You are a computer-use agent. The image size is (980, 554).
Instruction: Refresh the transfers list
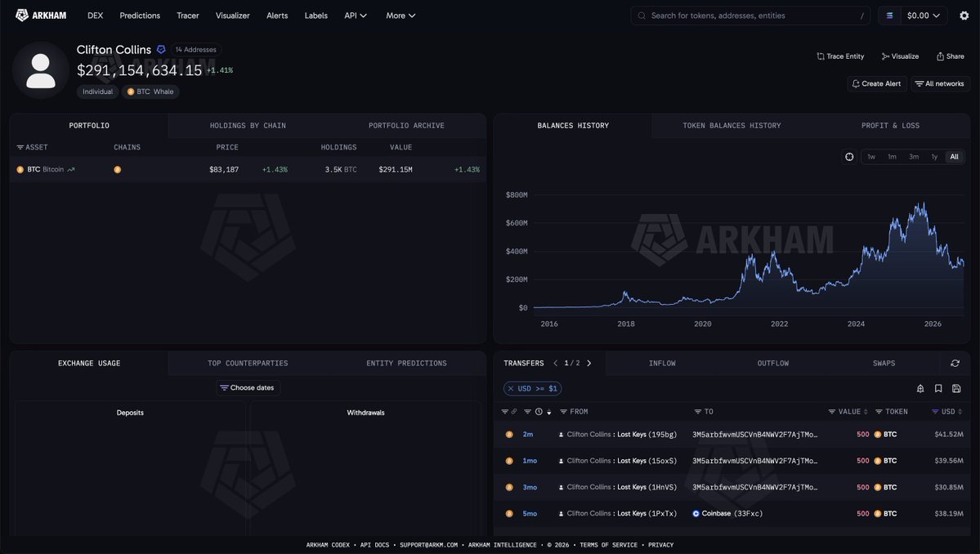tap(955, 363)
